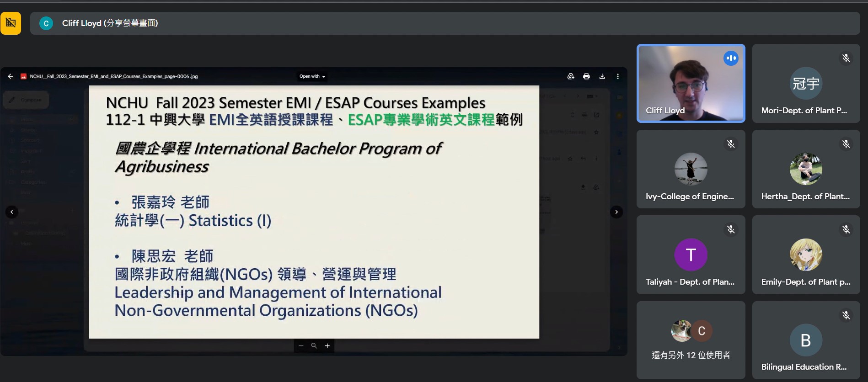868x382 pixels.
Task: Click the green slide text 'ESAP專業學術英文課程'
Action: coord(421,120)
